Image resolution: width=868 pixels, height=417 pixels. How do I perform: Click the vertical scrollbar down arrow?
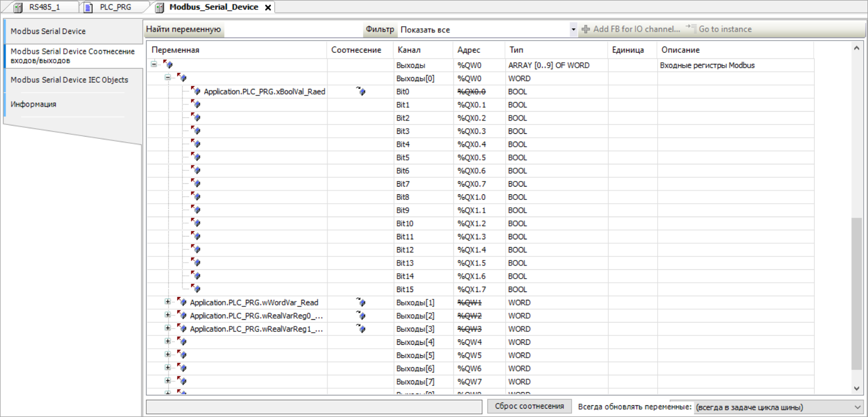856,387
